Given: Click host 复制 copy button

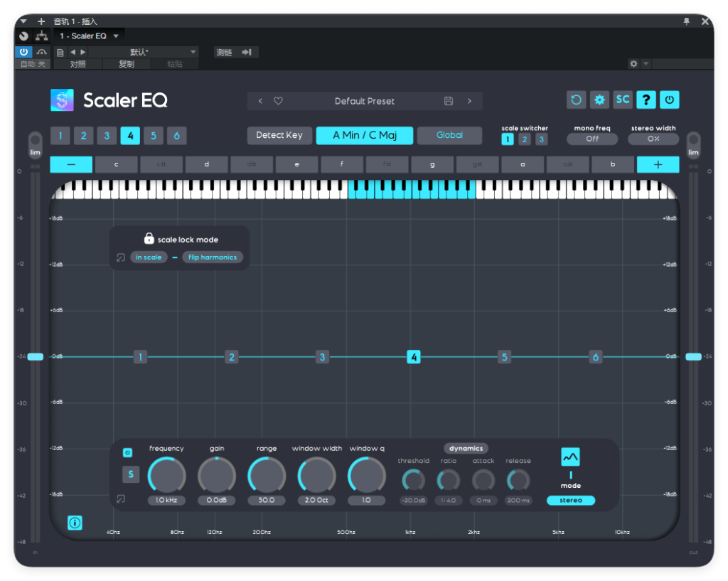Looking at the screenshot, I should (127, 64).
